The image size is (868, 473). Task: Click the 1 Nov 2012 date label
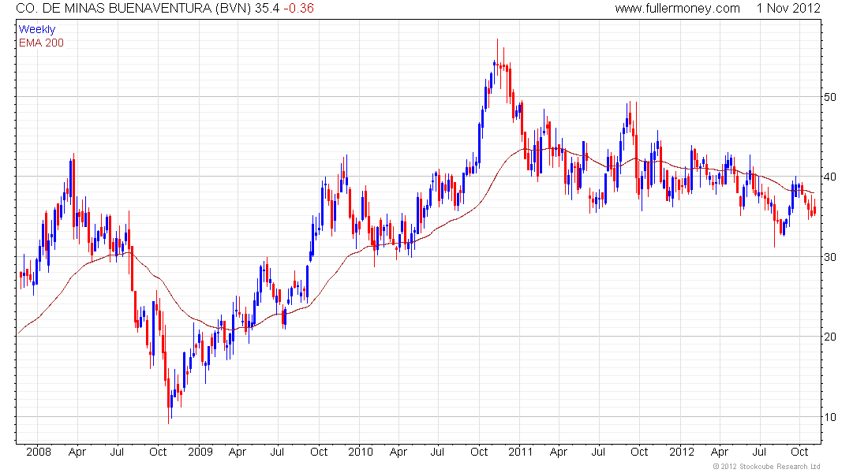[x=788, y=9]
